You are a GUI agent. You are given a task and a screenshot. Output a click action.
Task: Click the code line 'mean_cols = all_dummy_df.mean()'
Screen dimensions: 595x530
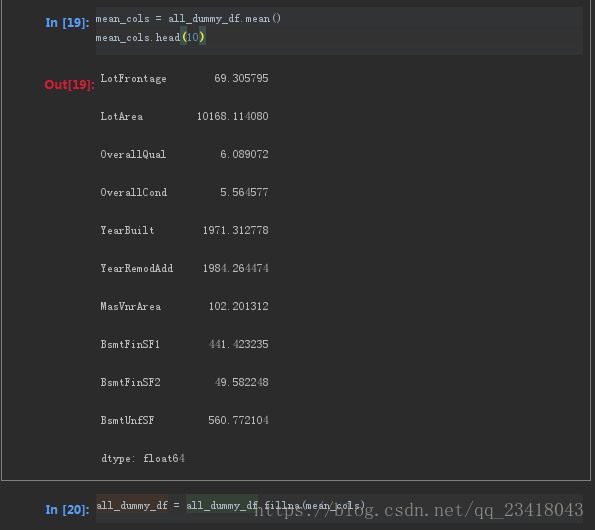click(188, 19)
